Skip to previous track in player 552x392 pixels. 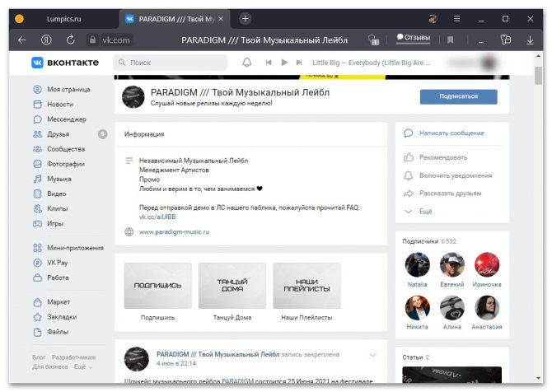click(x=269, y=63)
